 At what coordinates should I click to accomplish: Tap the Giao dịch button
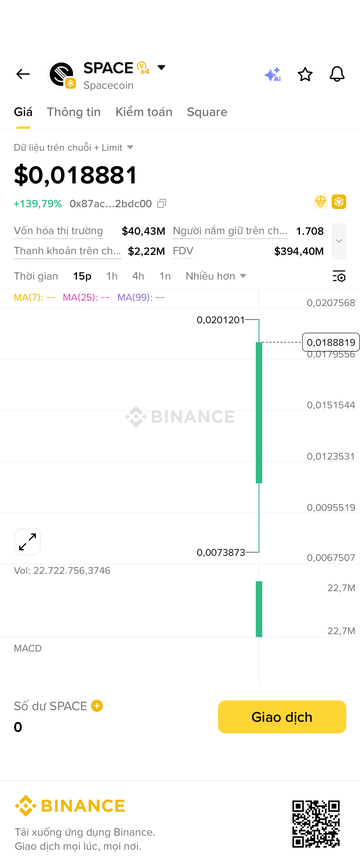coord(282,717)
